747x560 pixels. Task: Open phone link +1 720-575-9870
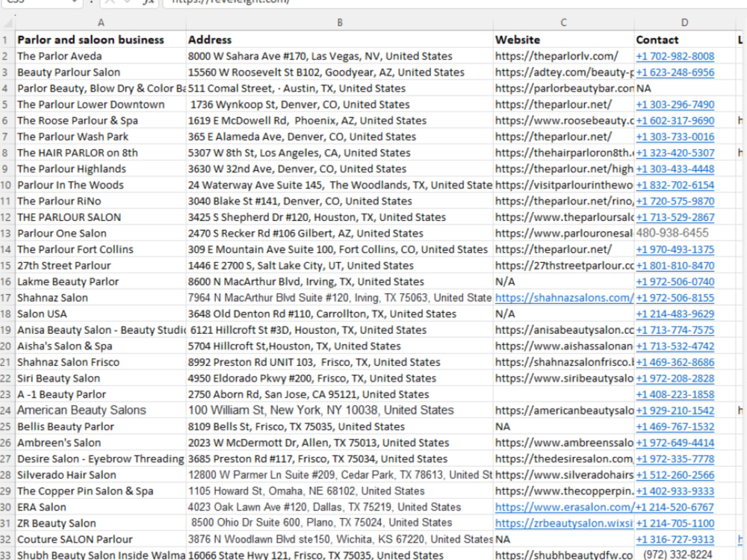tap(675, 201)
